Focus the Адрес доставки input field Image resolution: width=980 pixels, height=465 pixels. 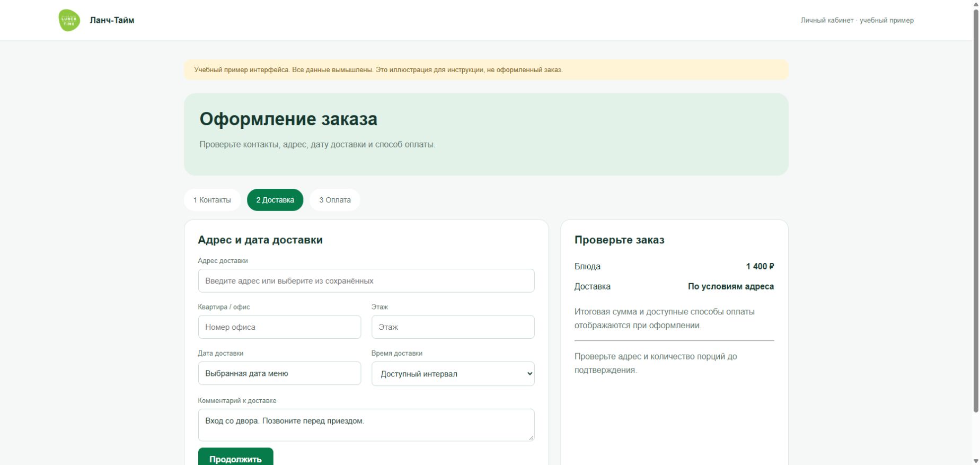(x=366, y=280)
